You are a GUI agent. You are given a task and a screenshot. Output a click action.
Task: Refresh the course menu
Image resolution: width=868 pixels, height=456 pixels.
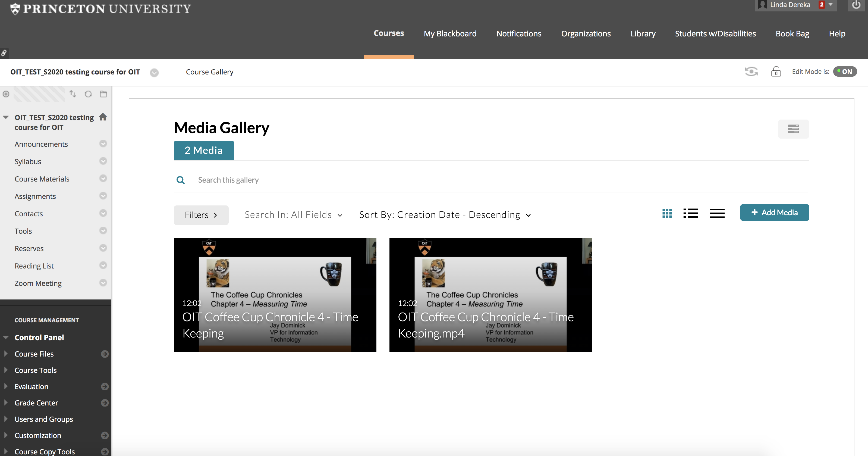pos(88,94)
